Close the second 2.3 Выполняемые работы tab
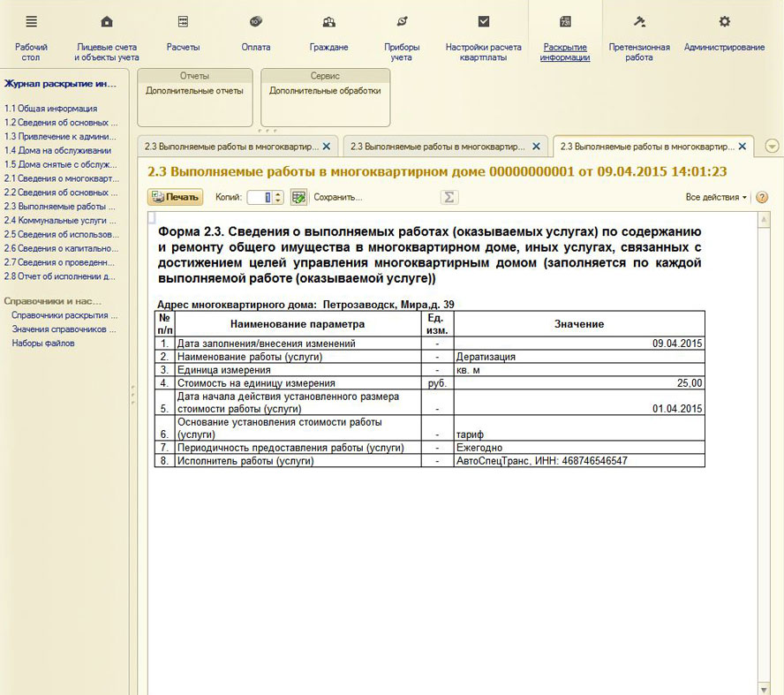Image resolution: width=784 pixels, height=695 pixels. click(536, 147)
